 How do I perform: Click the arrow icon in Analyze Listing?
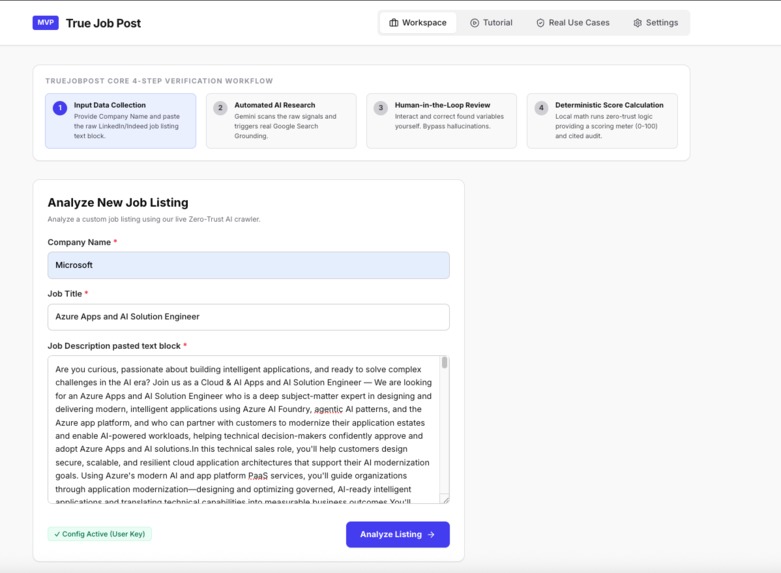[431, 535]
